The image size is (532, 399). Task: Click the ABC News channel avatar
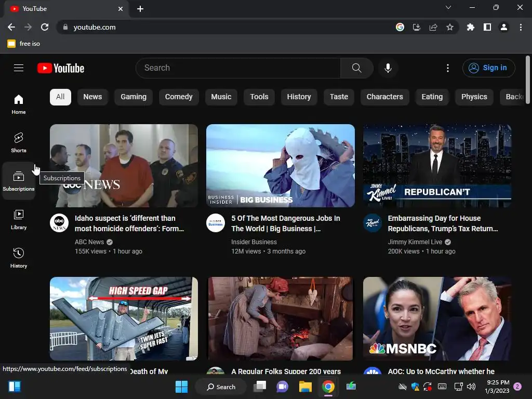(59, 223)
